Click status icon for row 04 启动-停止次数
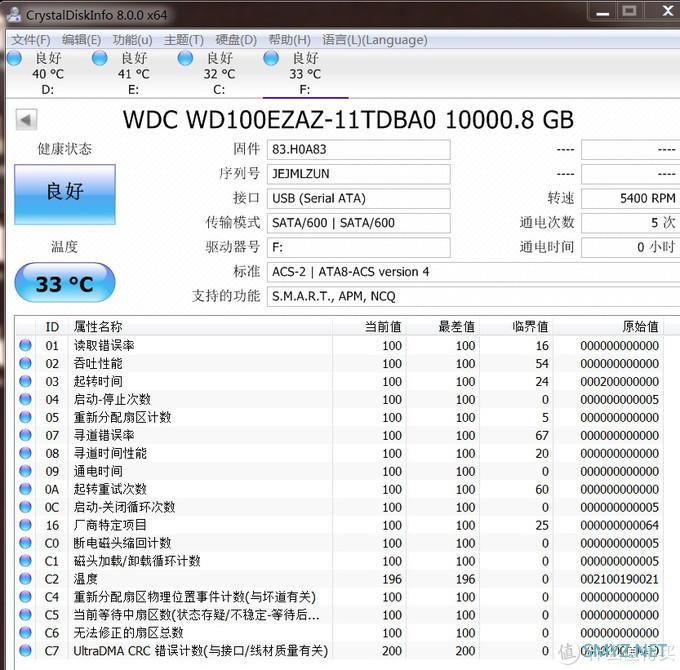 point(26,399)
